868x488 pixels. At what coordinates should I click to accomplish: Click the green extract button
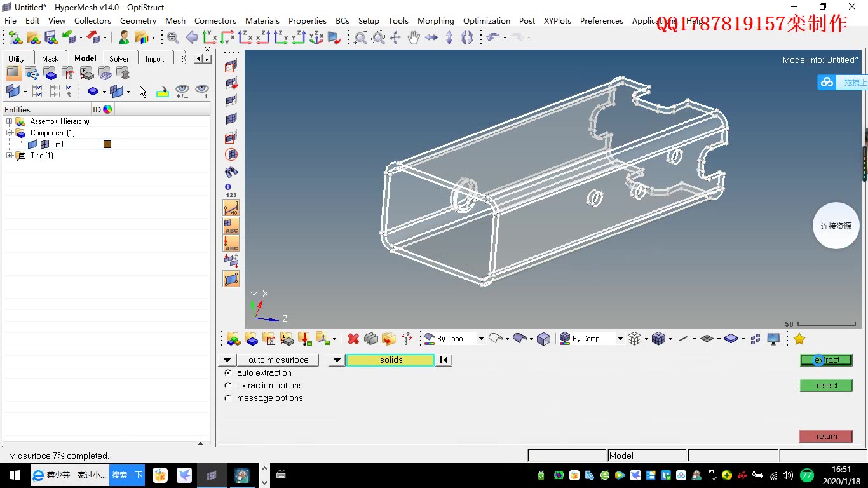pyautogui.click(x=826, y=360)
